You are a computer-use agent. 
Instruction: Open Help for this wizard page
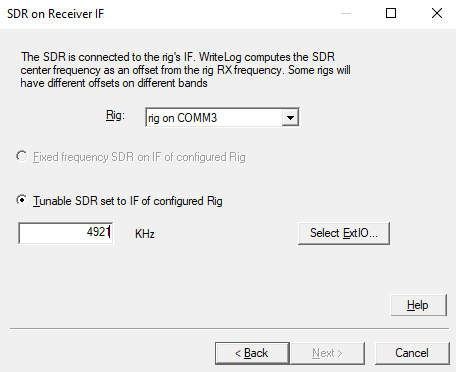point(418,305)
